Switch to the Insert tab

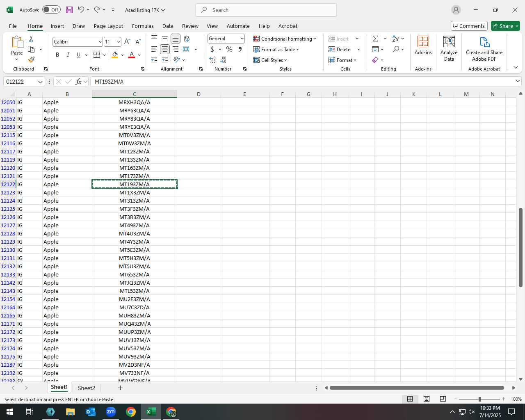[x=57, y=26]
